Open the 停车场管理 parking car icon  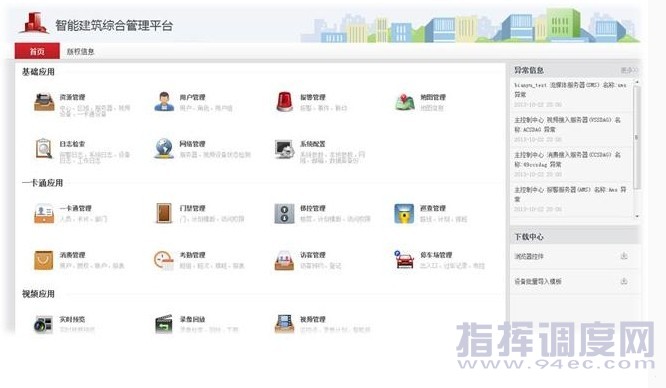click(404, 260)
